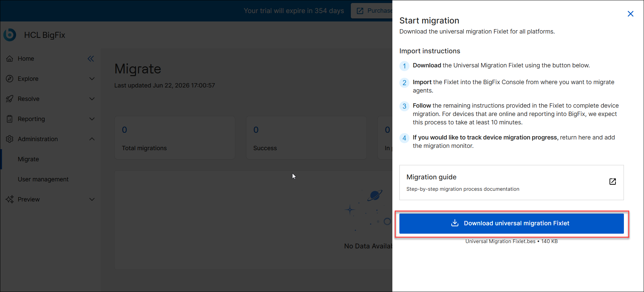Click Download universal migration Fixlet button
Viewport: 644px width, 292px height.
(511, 223)
